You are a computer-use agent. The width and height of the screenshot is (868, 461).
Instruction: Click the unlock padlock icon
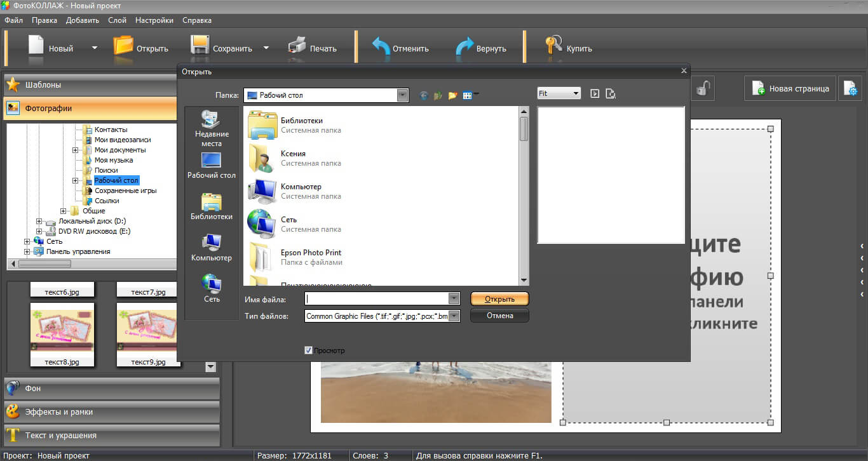click(x=702, y=88)
